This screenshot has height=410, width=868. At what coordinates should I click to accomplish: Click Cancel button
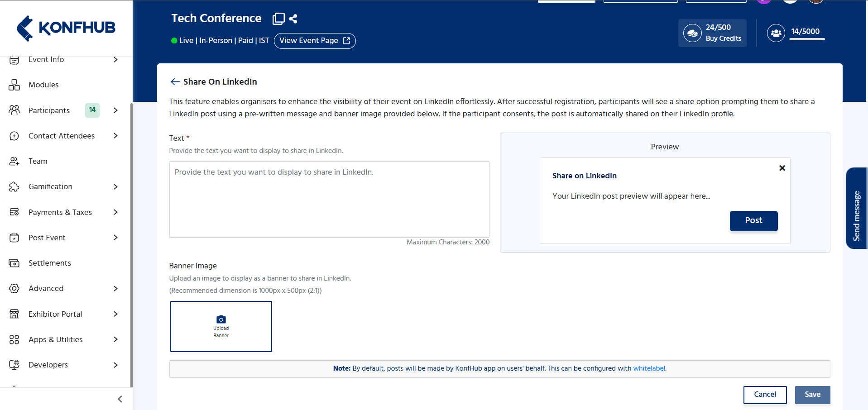click(x=765, y=395)
